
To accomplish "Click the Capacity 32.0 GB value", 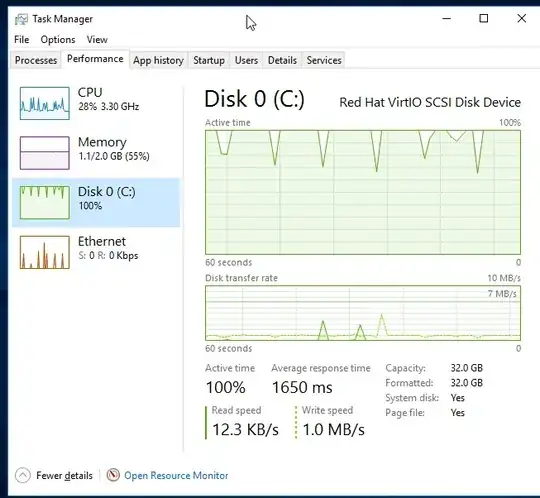I will (x=467, y=368).
